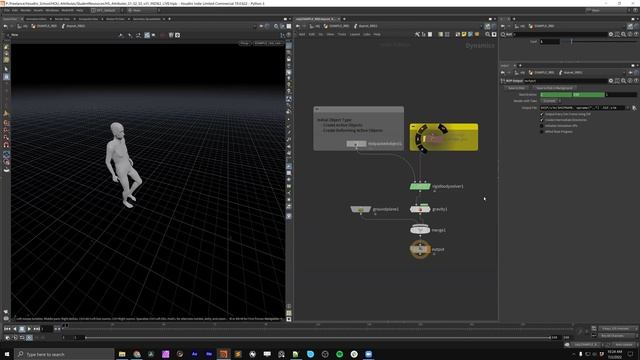Click the timeline frame range slider bar
The width and height of the screenshot is (640, 360).
pyautogui.click(x=318, y=338)
